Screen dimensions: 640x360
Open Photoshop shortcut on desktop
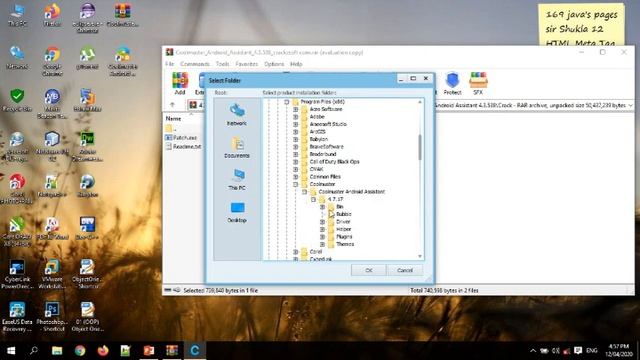click(x=52, y=316)
